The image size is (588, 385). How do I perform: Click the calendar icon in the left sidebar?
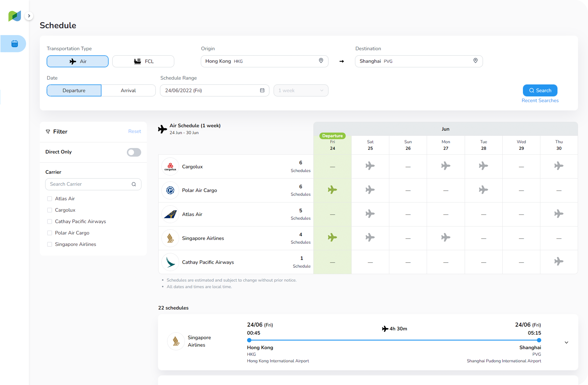coord(15,44)
